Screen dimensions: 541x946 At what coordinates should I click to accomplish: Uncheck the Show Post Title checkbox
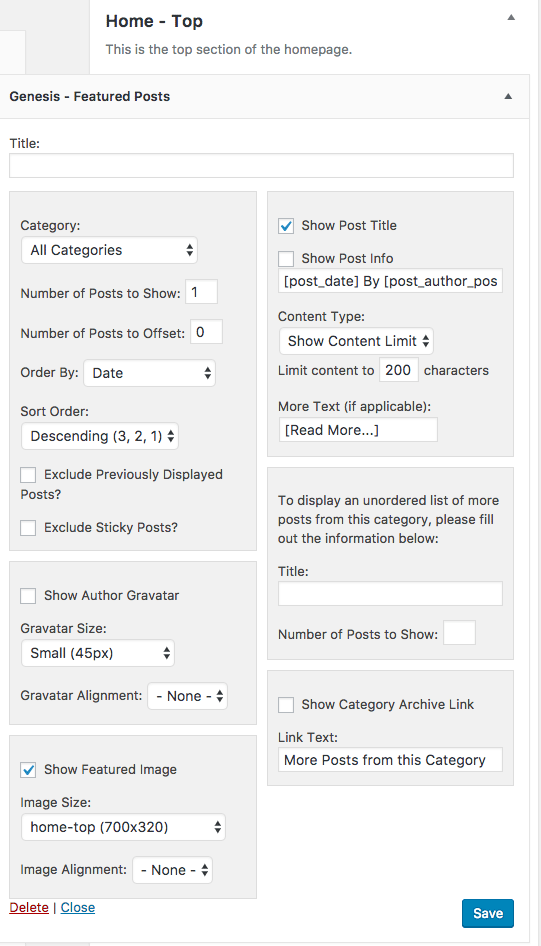286,226
